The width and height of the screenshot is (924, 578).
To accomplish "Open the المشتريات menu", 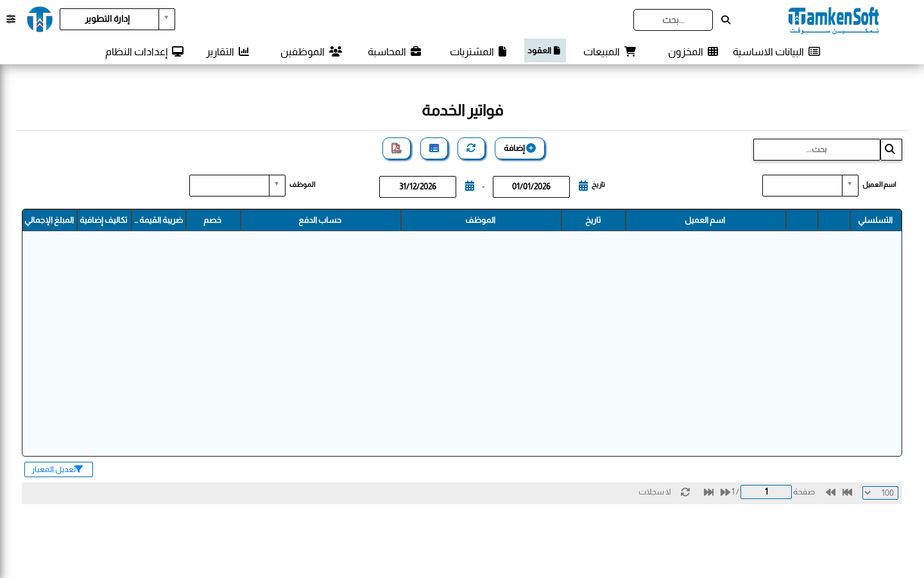I will pos(478,51).
